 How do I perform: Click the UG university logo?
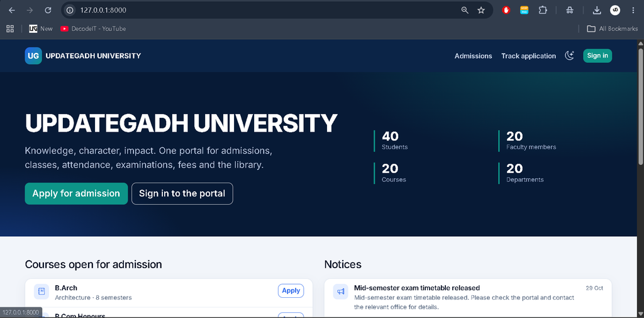[x=33, y=56]
